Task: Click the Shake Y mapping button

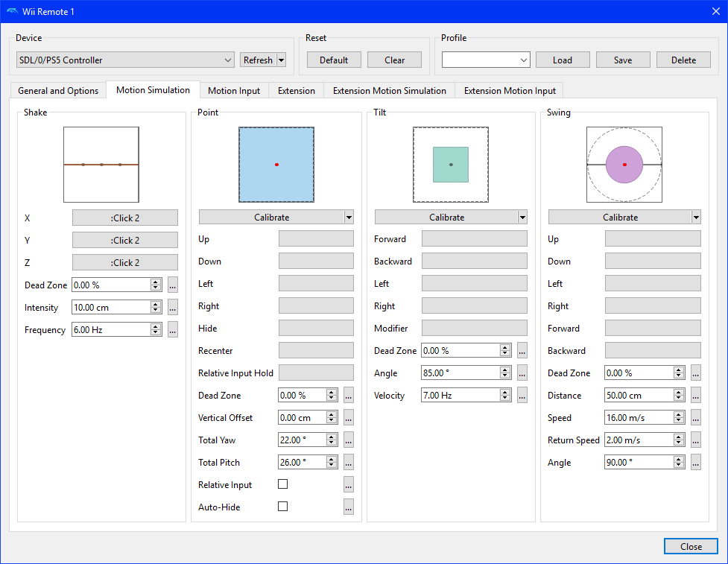Action: coord(125,240)
